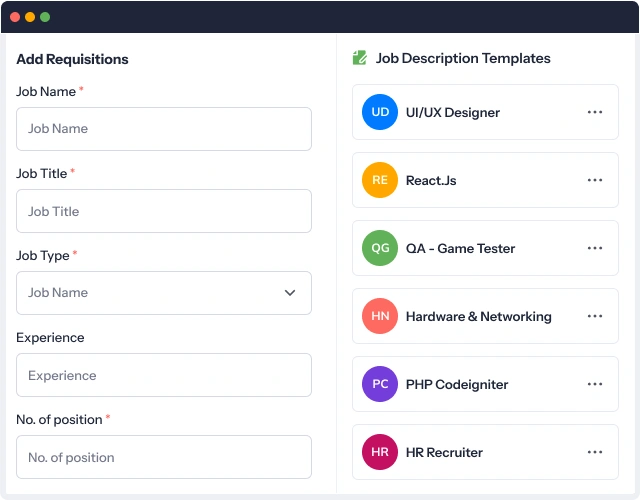Click the No. of position input field
The height and width of the screenshot is (500, 640).
(x=164, y=457)
